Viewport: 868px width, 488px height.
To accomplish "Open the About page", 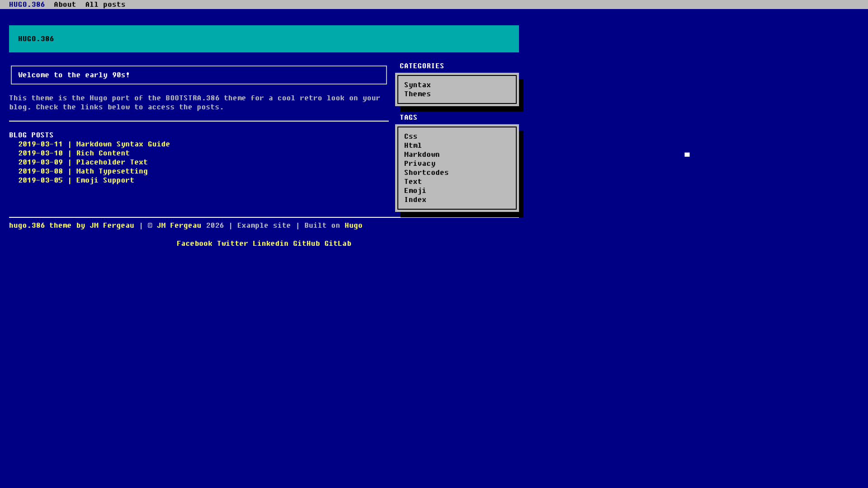I will tap(65, 5).
